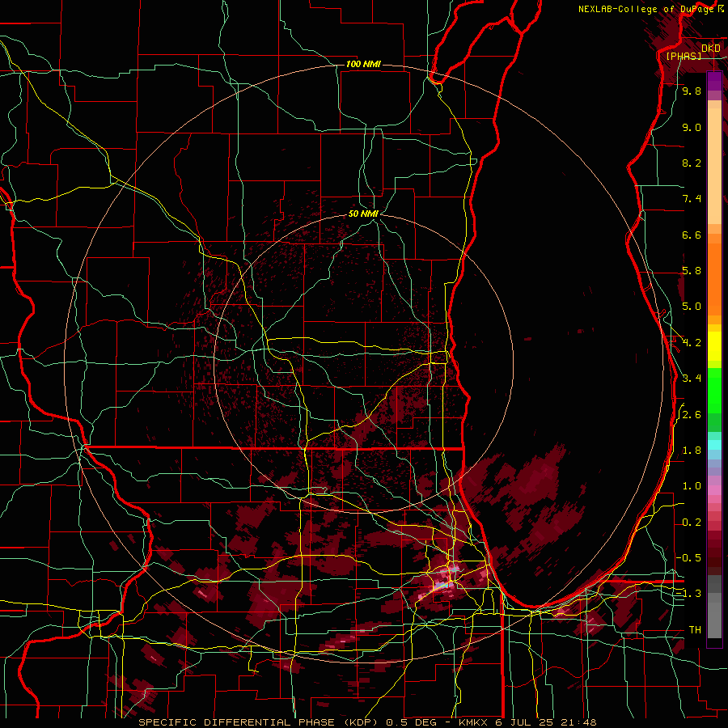Image resolution: width=728 pixels, height=728 pixels.
Task: Click the 9.8 value on the color scale
Action: [692, 91]
